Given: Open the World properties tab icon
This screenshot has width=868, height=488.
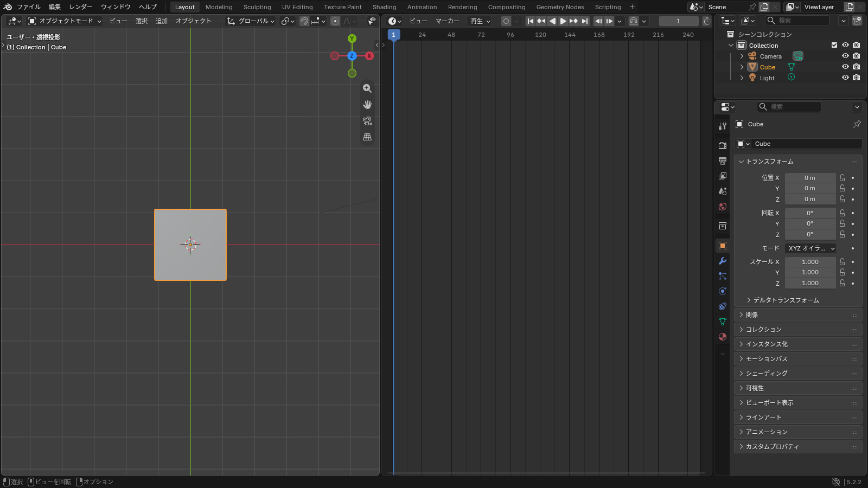Looking at the screenshot, I should (x=723, y=207).
